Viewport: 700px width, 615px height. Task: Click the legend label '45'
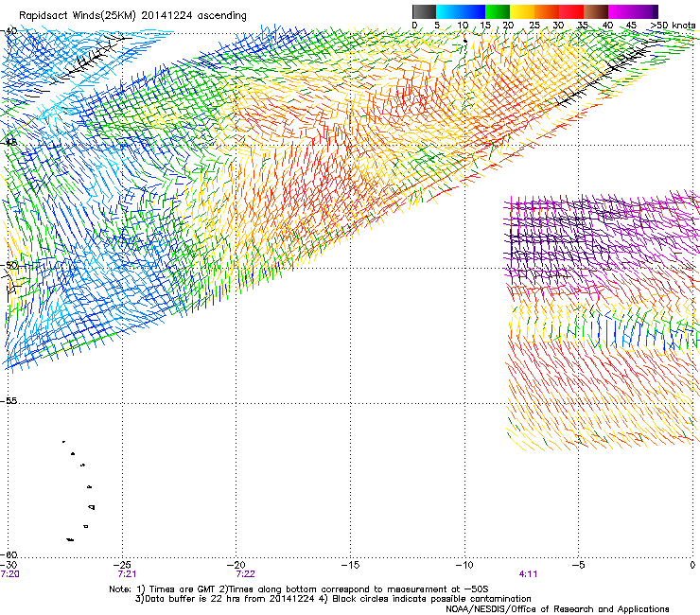pos(631,25)
